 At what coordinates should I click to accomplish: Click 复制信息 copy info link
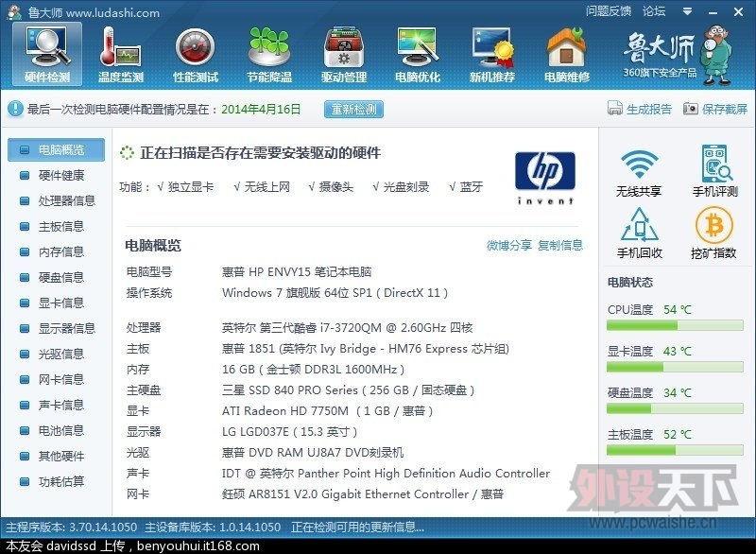[x=560, y=246]
